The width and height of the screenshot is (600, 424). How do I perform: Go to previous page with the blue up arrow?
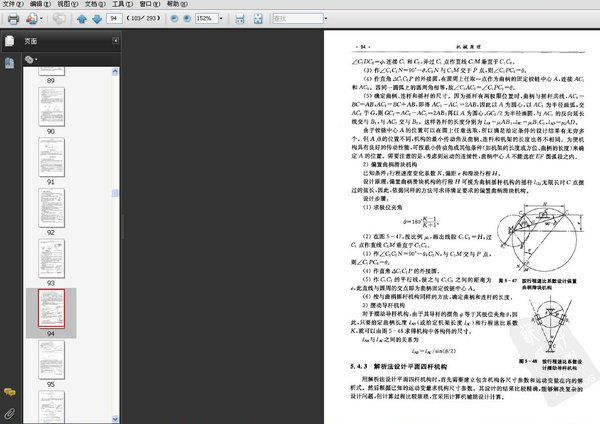point(82,19)
